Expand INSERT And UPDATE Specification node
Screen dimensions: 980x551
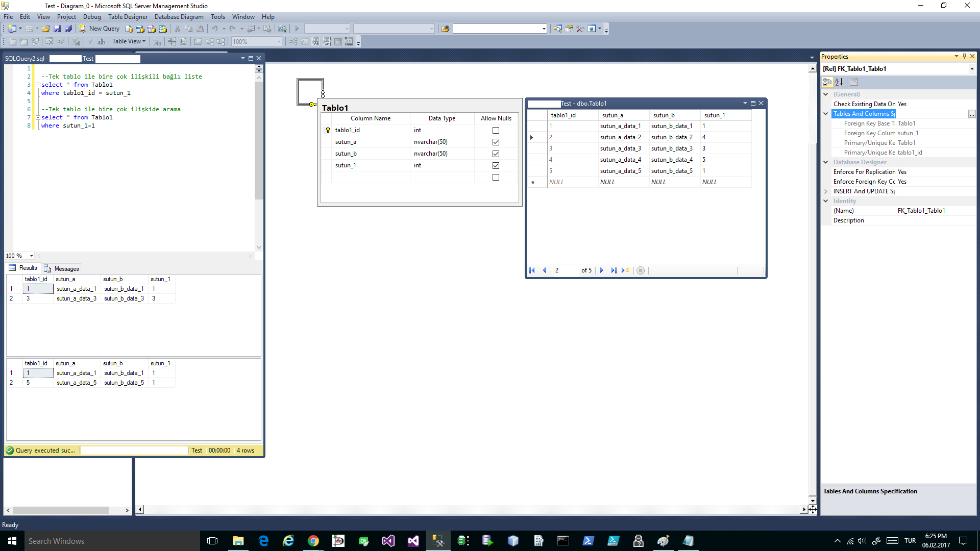tap(826, 191)
